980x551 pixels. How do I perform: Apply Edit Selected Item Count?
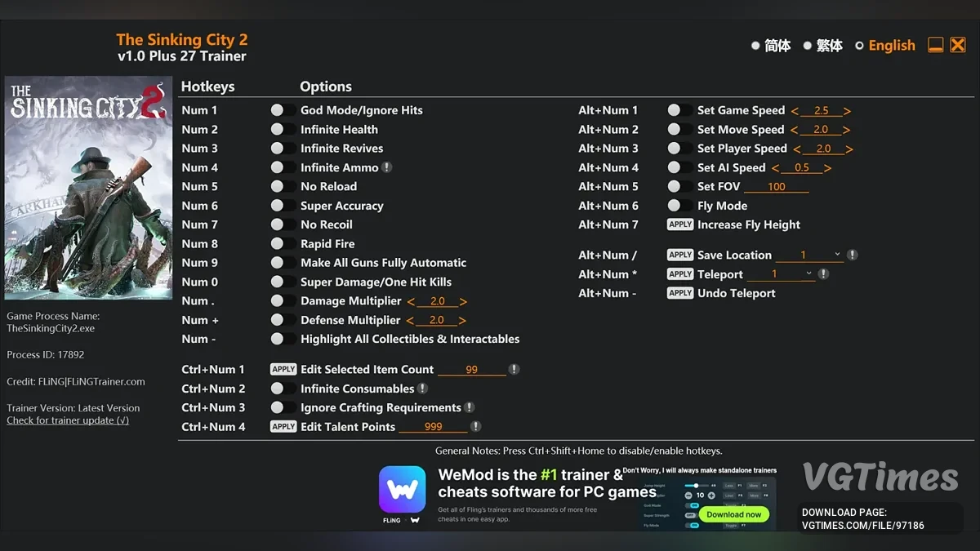[x=283, y=369]
